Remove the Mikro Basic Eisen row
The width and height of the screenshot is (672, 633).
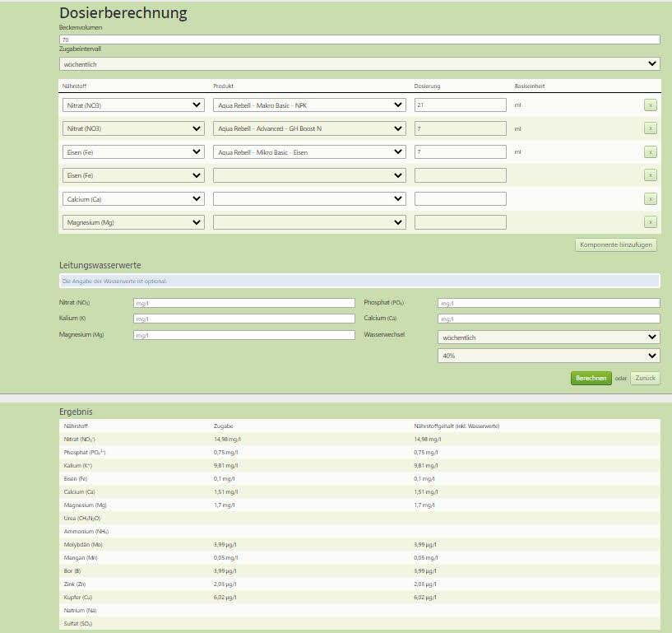[650, 152]
